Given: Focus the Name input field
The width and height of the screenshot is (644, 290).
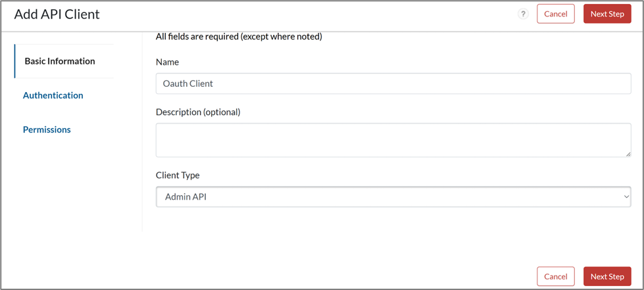Looking at the screenshot, I should (x=393, y=84).
